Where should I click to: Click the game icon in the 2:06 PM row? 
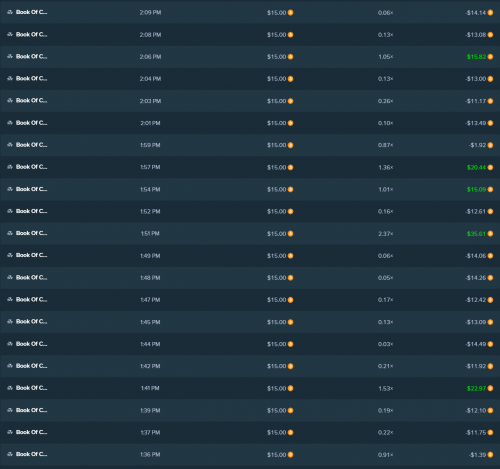(x=10, y=57)
